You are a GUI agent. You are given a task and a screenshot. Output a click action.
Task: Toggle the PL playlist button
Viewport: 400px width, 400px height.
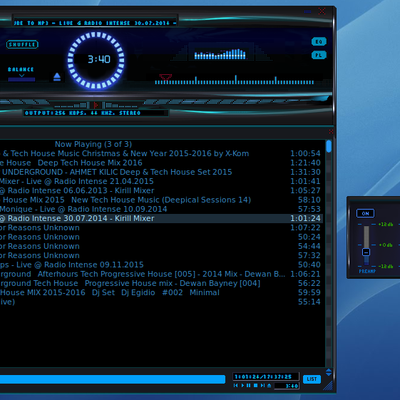319,55
